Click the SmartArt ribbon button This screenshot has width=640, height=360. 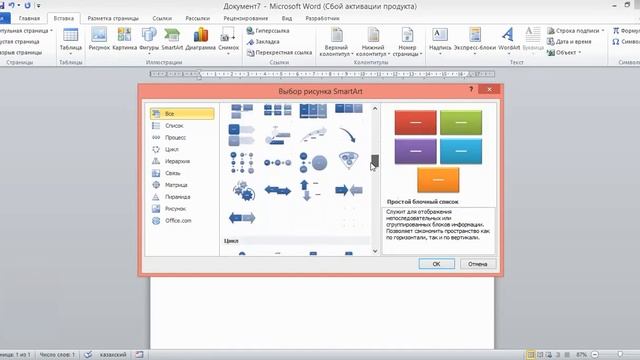coord(172,39)
